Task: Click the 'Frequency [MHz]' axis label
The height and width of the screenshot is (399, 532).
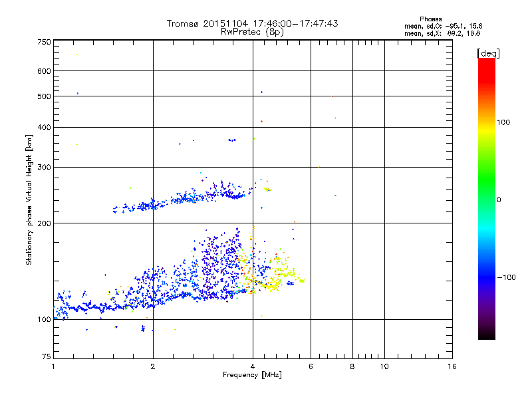Action: pyautogui.click(x=252, y=375)
